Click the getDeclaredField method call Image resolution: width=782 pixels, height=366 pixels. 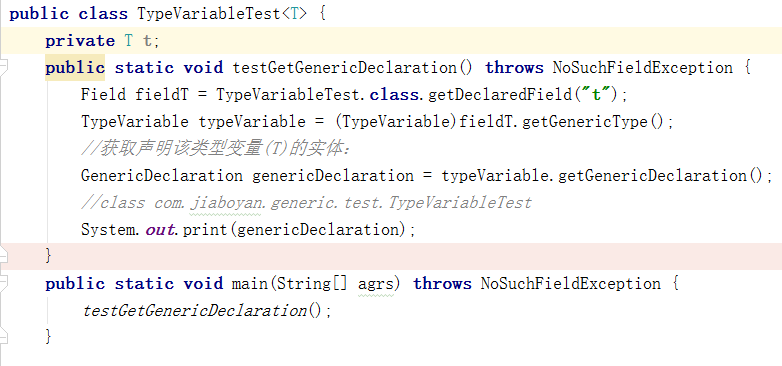(499, 94)
